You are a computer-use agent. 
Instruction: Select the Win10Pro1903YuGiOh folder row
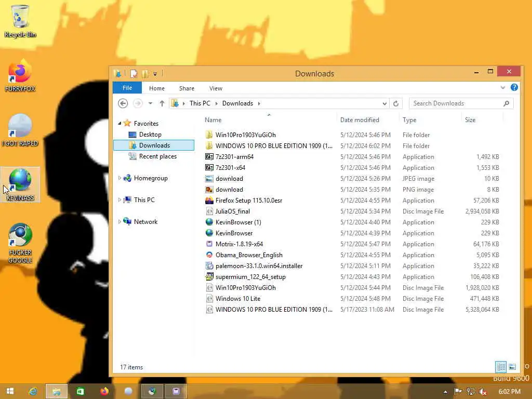tap(353, 135)
